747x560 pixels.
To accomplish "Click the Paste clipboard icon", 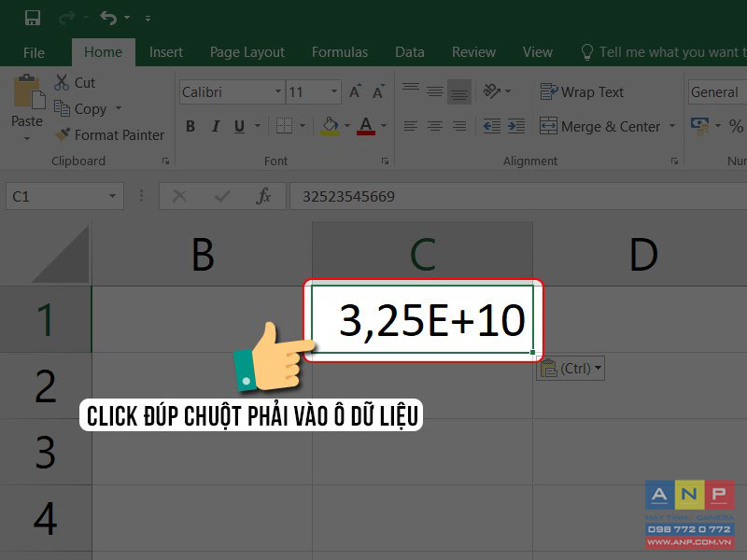I will 28,92.
